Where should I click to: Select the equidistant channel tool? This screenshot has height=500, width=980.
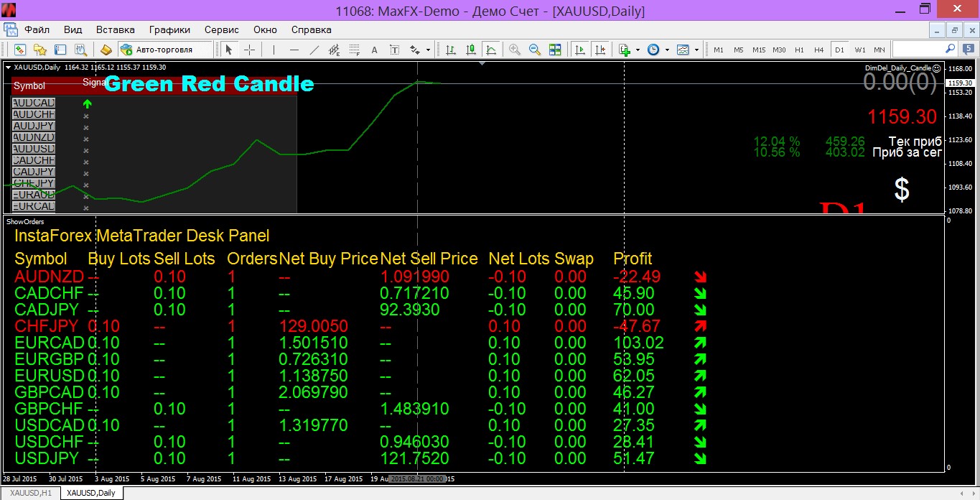click(x=334, y=50)
